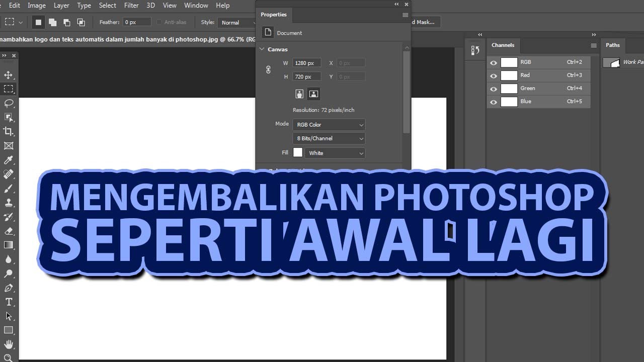Viewport: 644px width, 362px height.
Task: Select the Clone Stamp tool
Action: pos(9,203)
